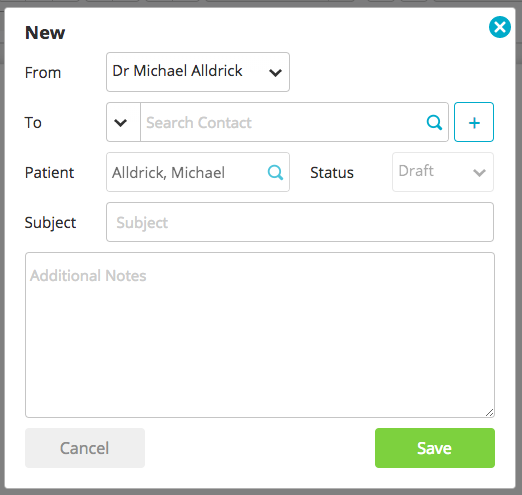Save the new message
The height and width of the screenshot is (495, 522).
(x=435, y=448)
